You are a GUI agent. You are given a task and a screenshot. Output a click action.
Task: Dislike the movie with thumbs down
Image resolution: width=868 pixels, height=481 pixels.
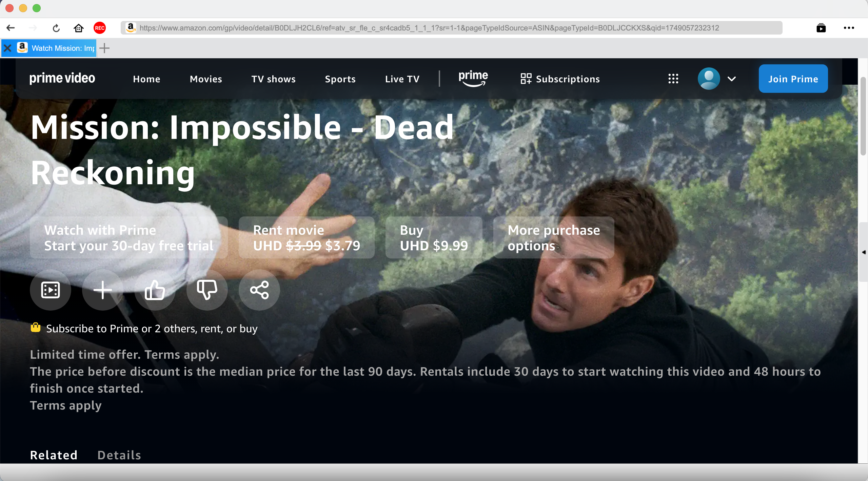(x=207, y=290)
